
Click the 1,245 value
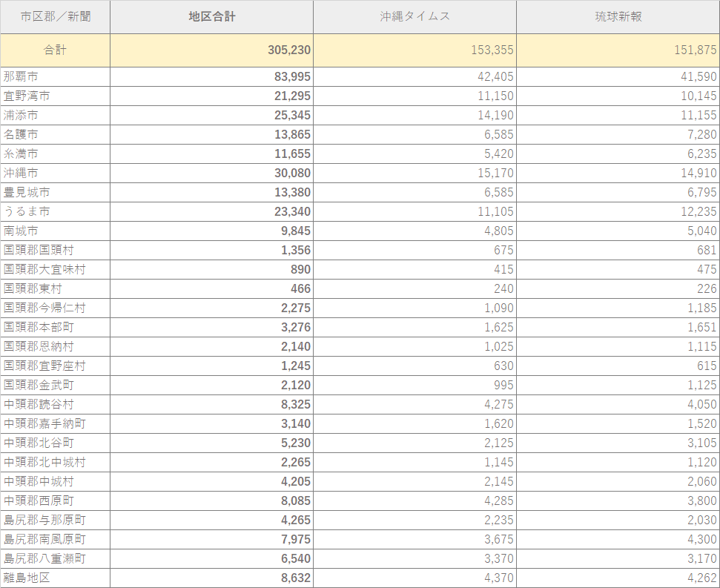pos(296,366)
